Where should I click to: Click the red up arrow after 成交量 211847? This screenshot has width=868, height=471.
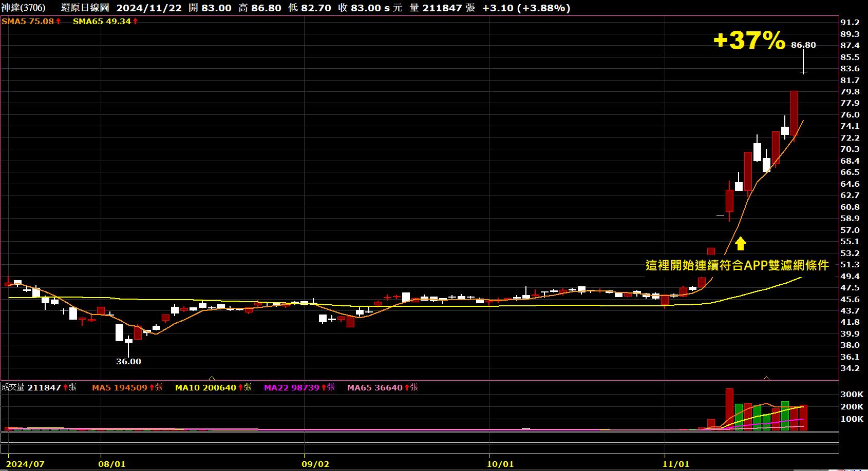pos(65,387)
